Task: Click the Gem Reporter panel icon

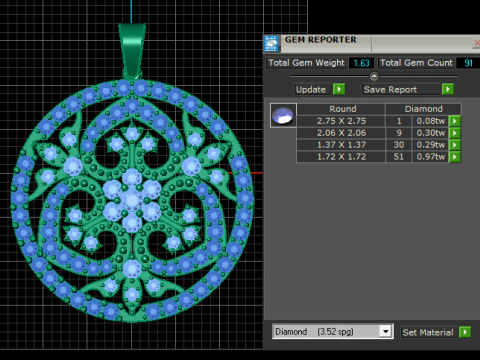Action: 271,43
